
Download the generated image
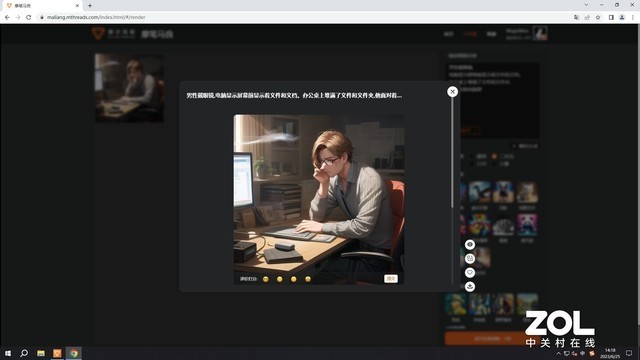[x=470, y=287]
